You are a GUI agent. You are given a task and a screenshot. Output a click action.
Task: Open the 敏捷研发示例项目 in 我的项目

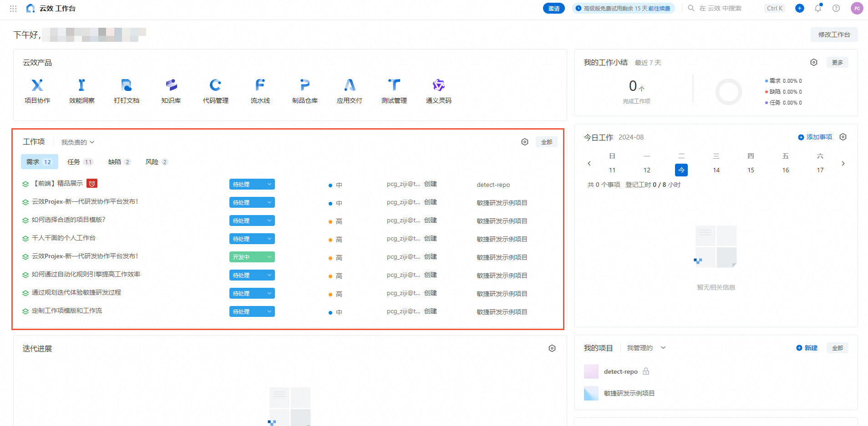(x=629, y=393)
